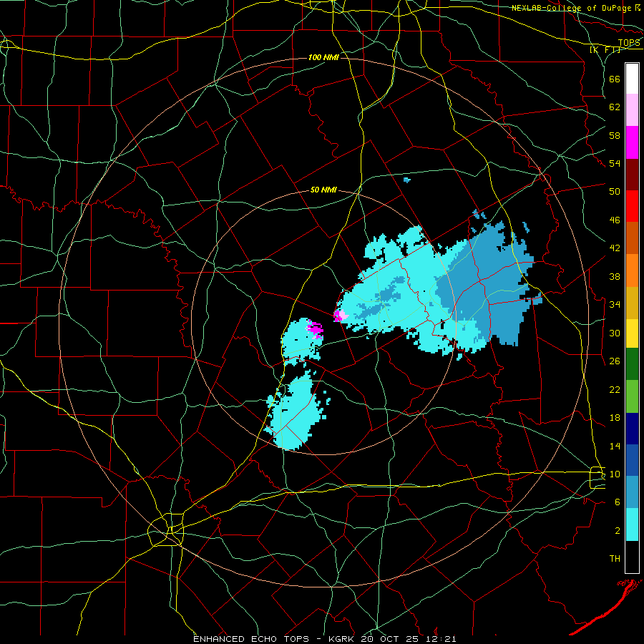The height and width of the screenshot is (644, 644).
Task: Click the light pink legend swatch
Action: point(632,110)
